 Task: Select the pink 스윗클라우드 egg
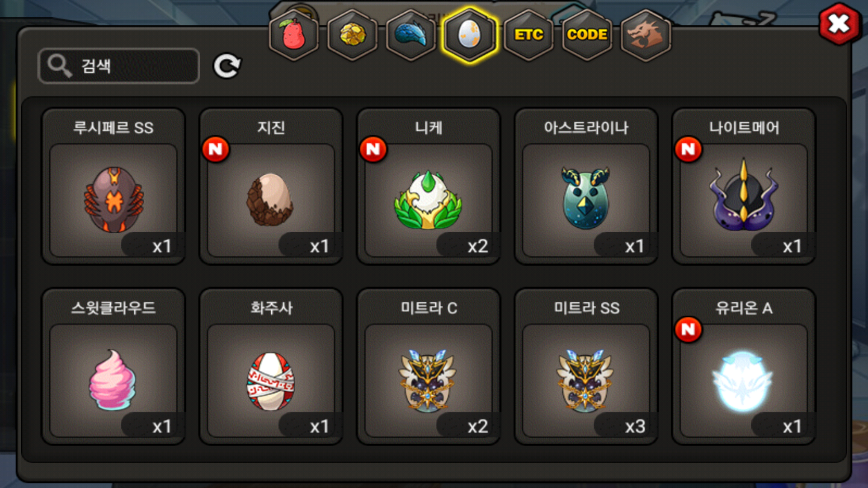pyautogui.click(x=113, y=366)
